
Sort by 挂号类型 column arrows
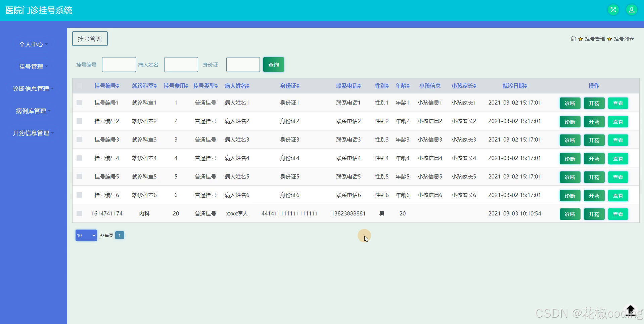click(x=216, y=86)
